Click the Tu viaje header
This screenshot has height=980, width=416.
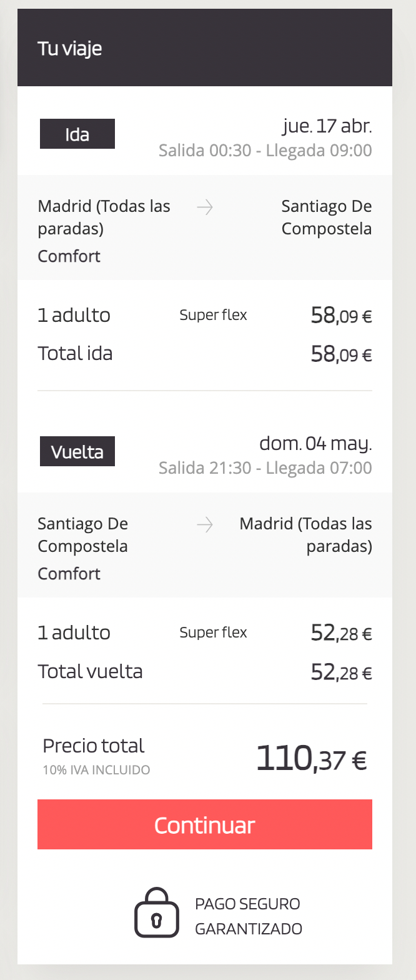70,48
